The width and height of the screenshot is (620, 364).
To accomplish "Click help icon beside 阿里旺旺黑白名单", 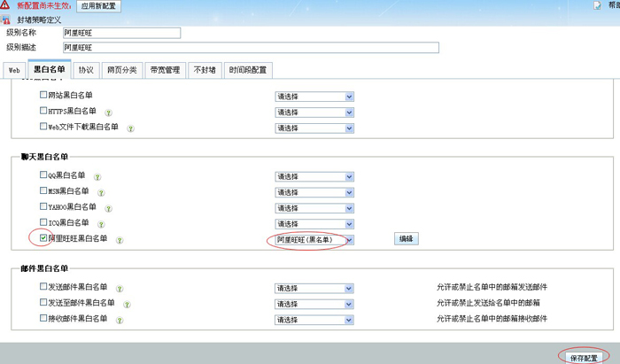I will click(x=120, y=239).
